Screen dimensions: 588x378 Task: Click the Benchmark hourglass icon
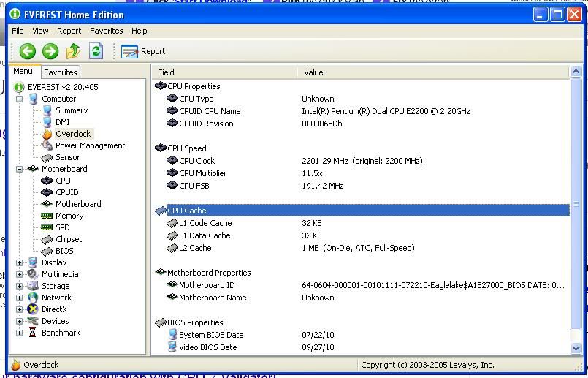click(33, 333)
